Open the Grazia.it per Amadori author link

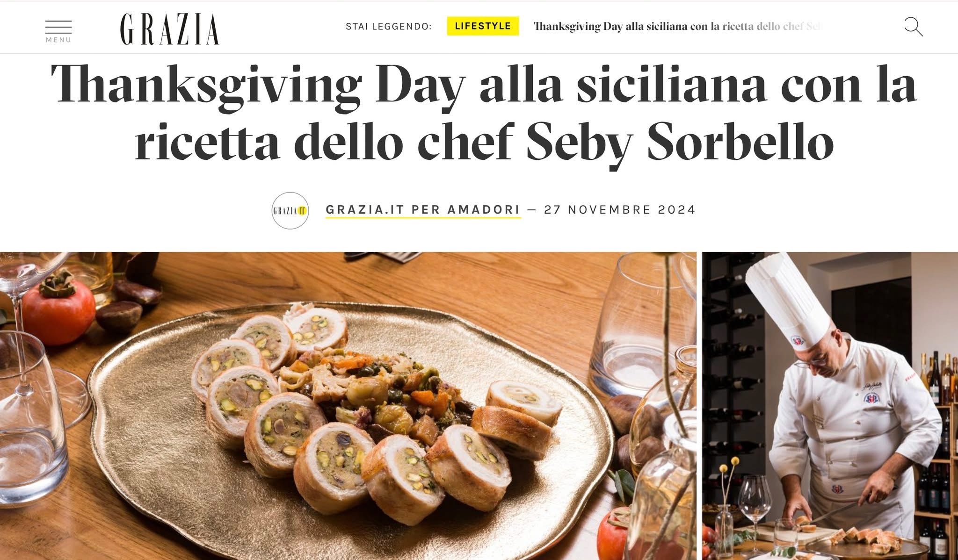coord(423,210)
